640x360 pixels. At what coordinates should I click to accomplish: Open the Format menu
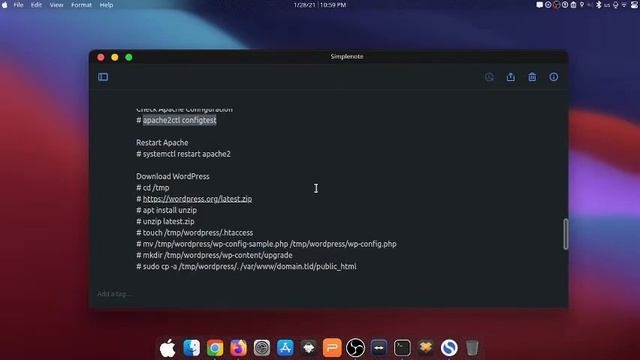(x=81, y=5)
